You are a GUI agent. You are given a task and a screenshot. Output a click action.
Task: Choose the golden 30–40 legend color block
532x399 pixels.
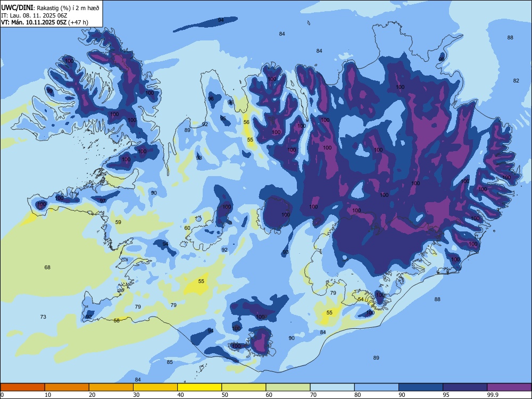(155, 387)
